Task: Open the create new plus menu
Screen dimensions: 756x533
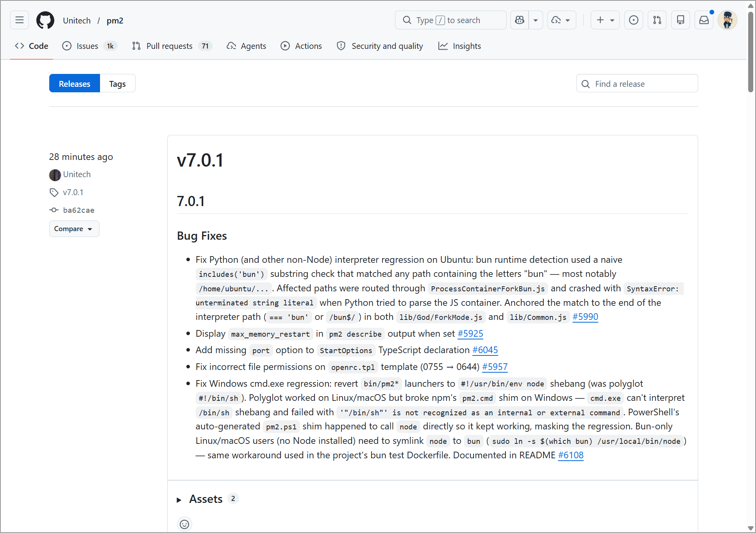Action: click(605, 20)
